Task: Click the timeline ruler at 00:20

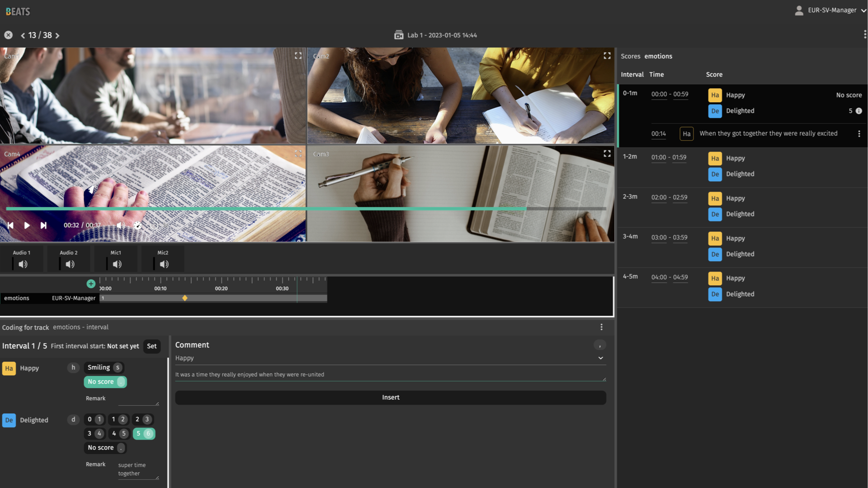Action: [221, 288]
